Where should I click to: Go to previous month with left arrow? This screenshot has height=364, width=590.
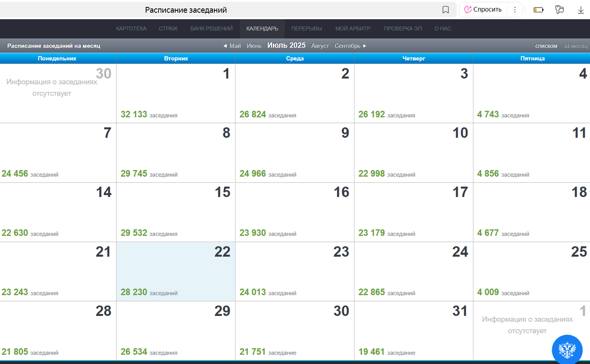click(x=225, y=46)
